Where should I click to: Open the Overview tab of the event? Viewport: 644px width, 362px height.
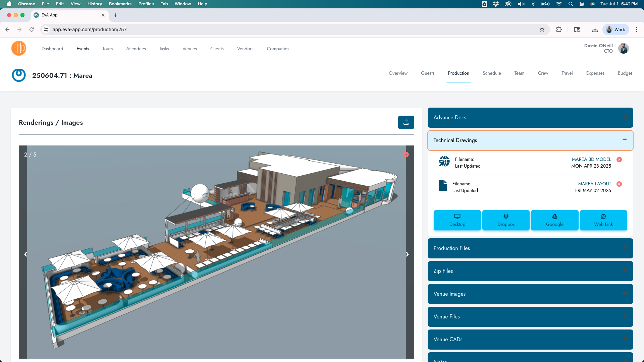398,73
